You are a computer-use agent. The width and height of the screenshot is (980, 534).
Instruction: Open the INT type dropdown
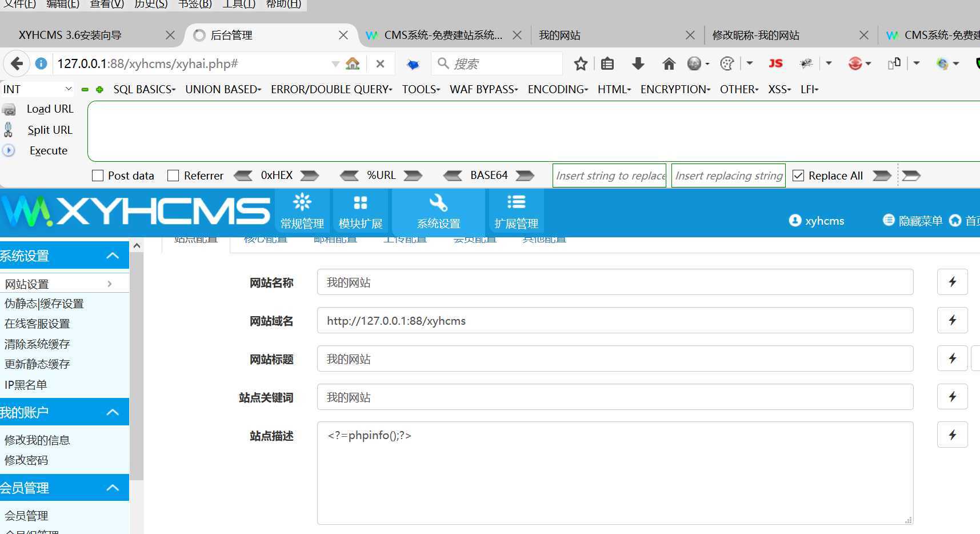coord(37,89)
